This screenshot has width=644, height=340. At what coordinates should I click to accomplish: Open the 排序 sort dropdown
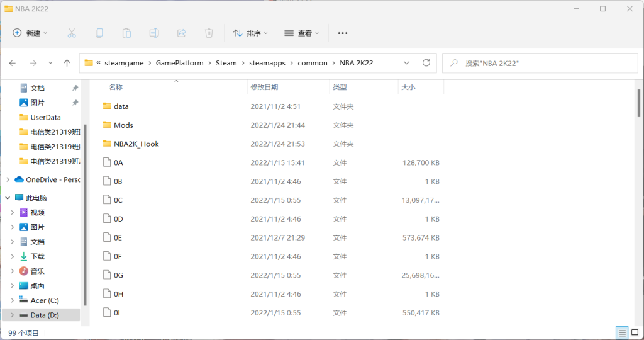pyautogui.click(x=250, y=33)
